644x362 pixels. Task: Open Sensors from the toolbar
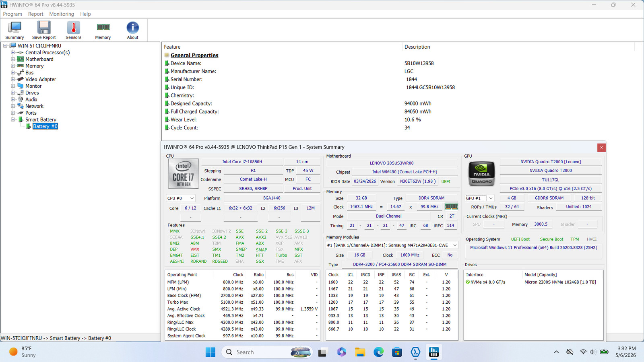click(x=73, y=30)
